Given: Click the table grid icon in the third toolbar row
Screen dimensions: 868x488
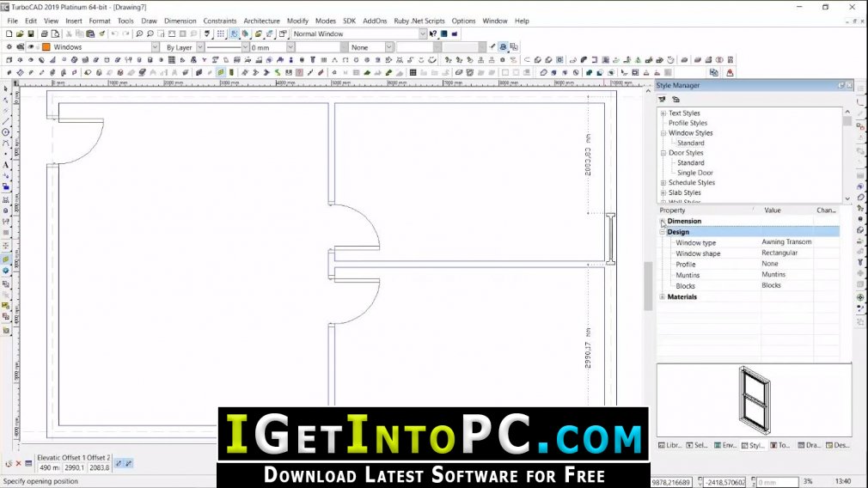Looking at the screenshot, I should pos(172,60).
